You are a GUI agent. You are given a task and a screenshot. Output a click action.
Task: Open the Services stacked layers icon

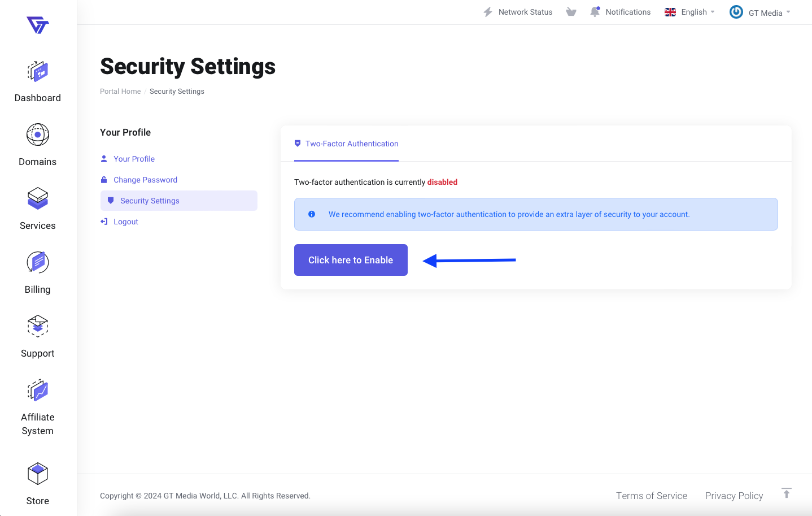[x=38, y=199]
